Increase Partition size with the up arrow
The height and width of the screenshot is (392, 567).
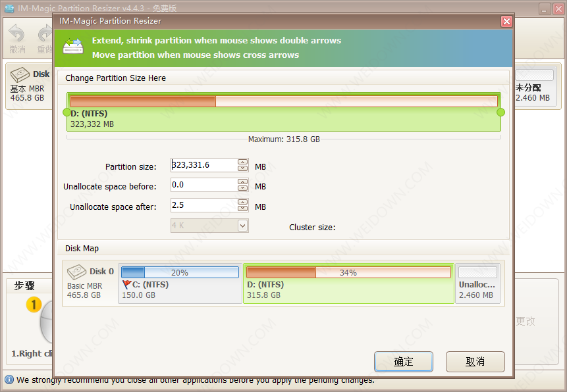[x=242, y=162]
